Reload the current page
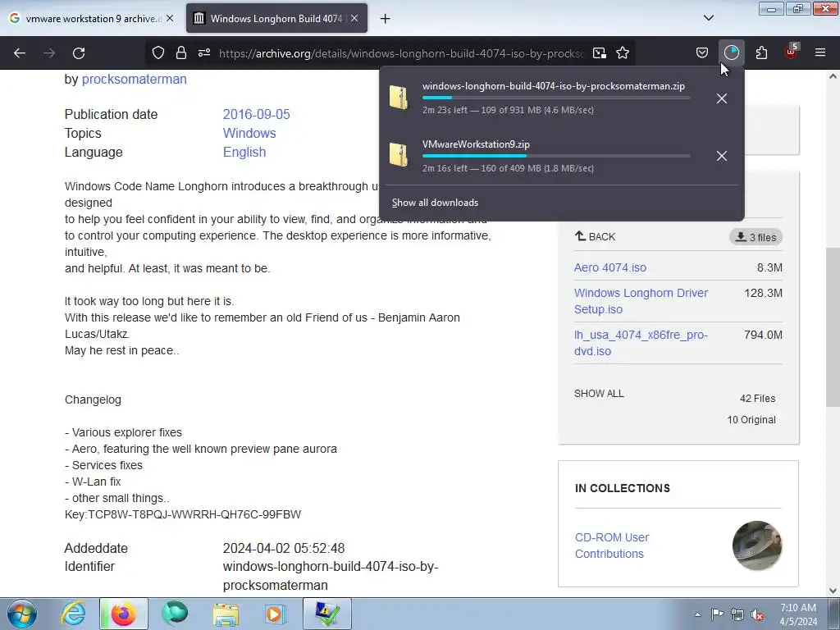The image size is (840, 630). coord(79,53)
